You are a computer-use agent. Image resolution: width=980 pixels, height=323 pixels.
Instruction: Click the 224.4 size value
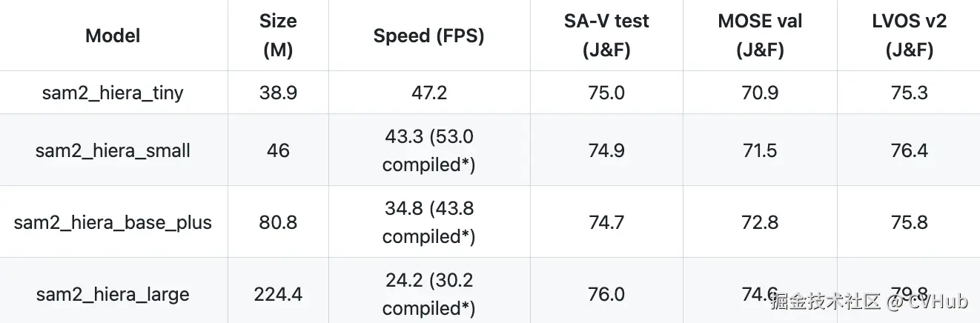278,294
